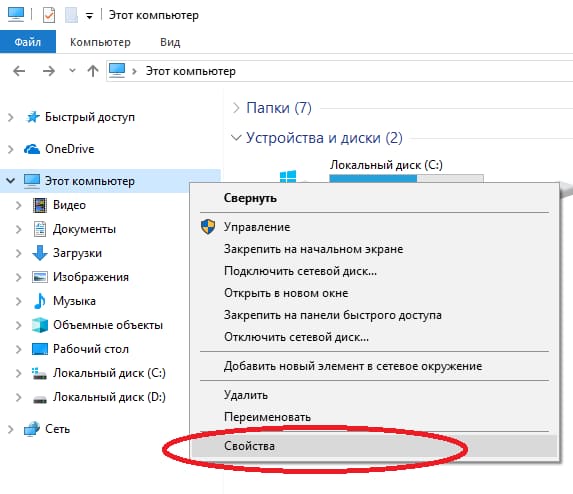The width and height of the screenshot is (573, 494).
Task: Expand the Папки (7) group
Action: tap(236, 108)
